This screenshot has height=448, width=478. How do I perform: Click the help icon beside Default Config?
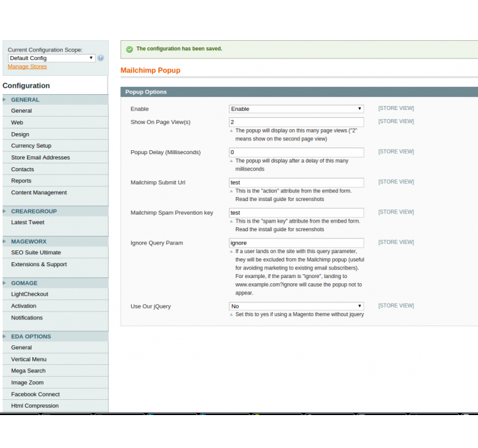coord(101,58)
